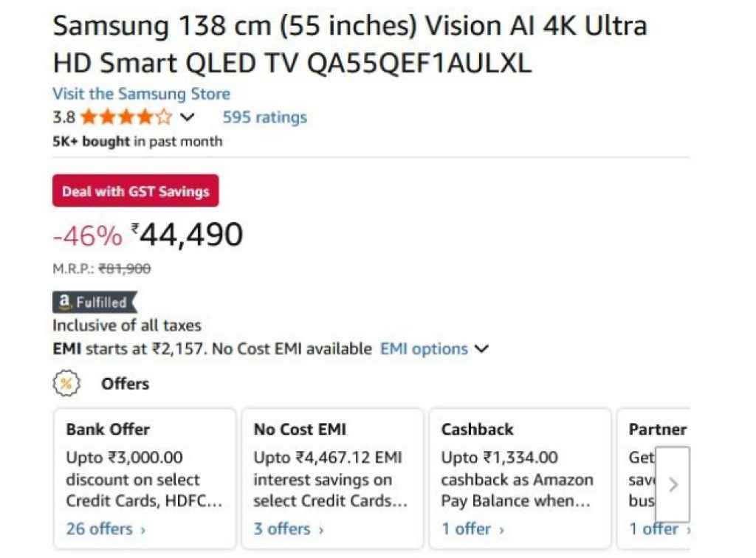The width and height of the screenshot is (756, 558).
Task: Expand hidden offers with carousel next arrow
Action: pyautogui.click(x=673, y=485)
